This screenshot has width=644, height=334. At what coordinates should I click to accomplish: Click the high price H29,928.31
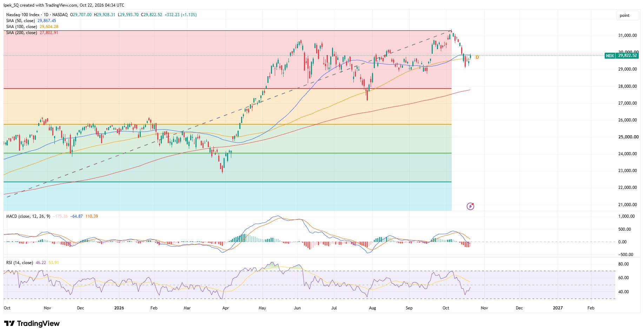[105, 15]
